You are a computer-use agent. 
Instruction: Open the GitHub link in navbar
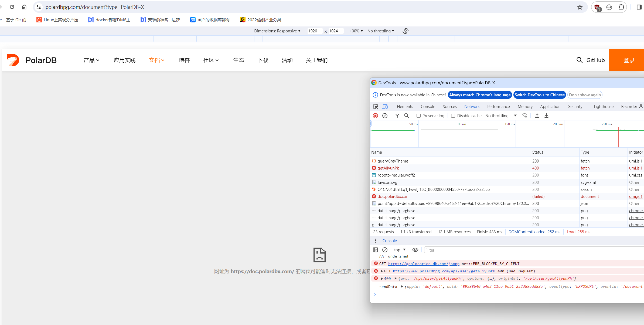[595, 60]
